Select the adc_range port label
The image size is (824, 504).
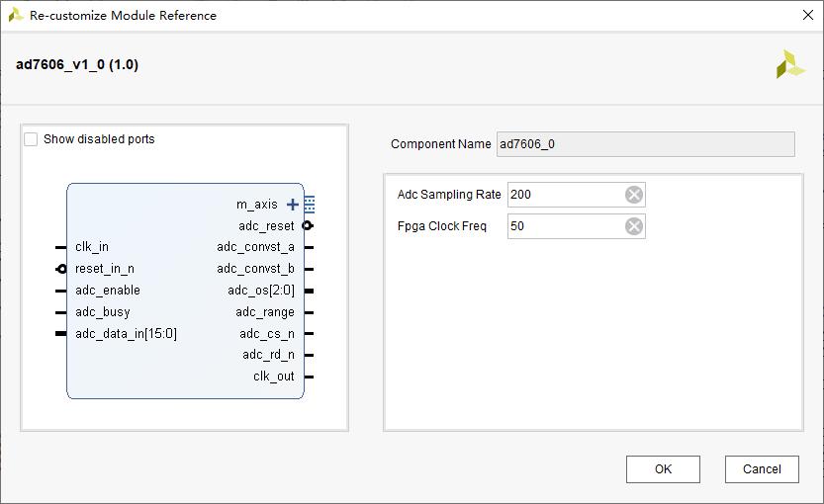[x=265, y=312]
